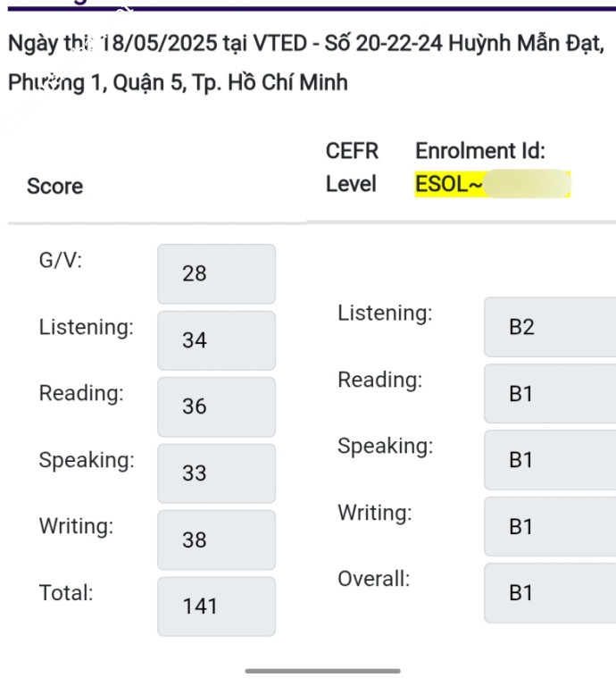Tap the home gesture bar at bottom

tap(322, 671)
